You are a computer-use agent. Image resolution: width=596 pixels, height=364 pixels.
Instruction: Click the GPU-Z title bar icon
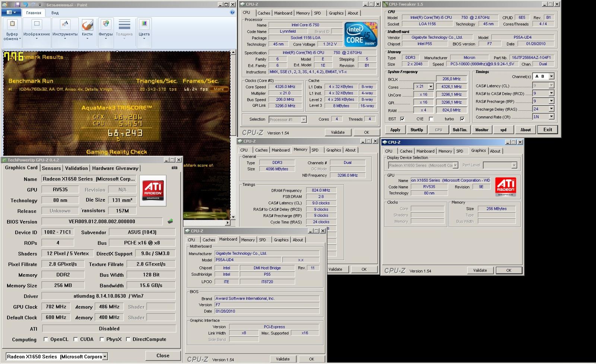click(x=4, y=160)
